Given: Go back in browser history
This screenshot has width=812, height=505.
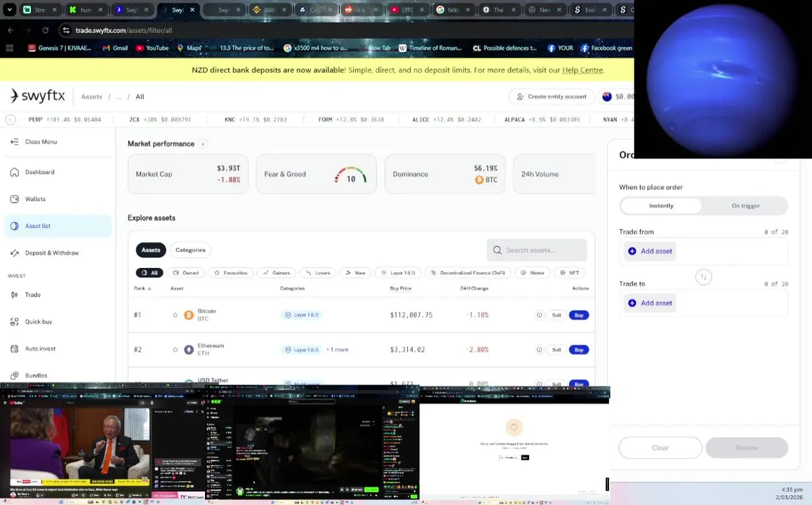Looking at the screenshot, I should click(11, 30).
